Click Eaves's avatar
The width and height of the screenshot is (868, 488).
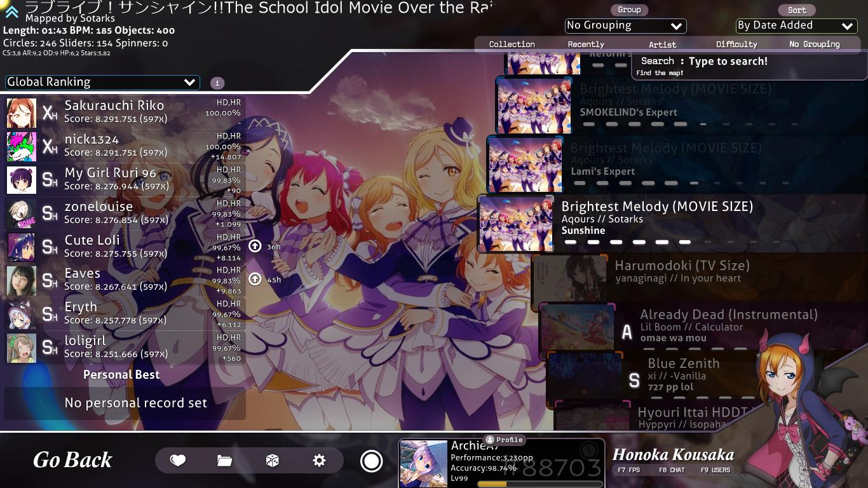[22, 281]
